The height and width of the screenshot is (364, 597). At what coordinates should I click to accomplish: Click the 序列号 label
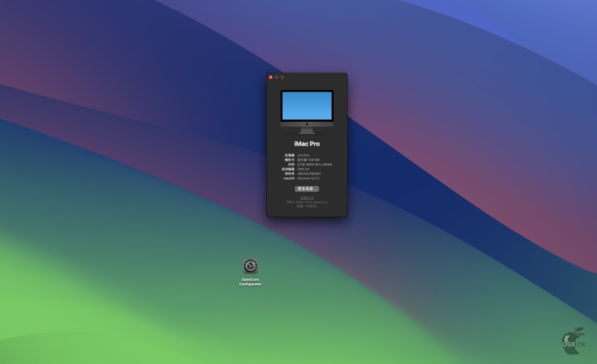(x=290, y=174)
